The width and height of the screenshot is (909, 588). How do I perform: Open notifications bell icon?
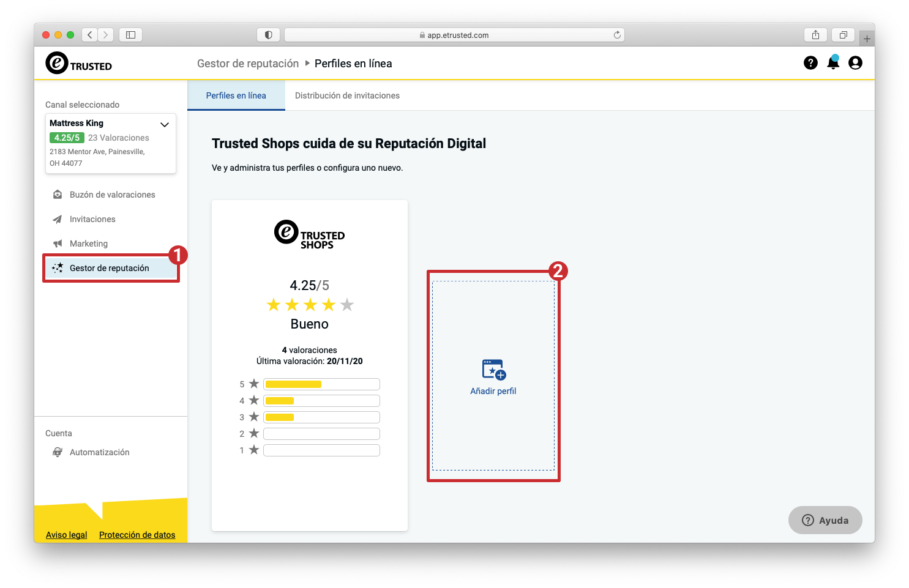(x=833, y=62)
